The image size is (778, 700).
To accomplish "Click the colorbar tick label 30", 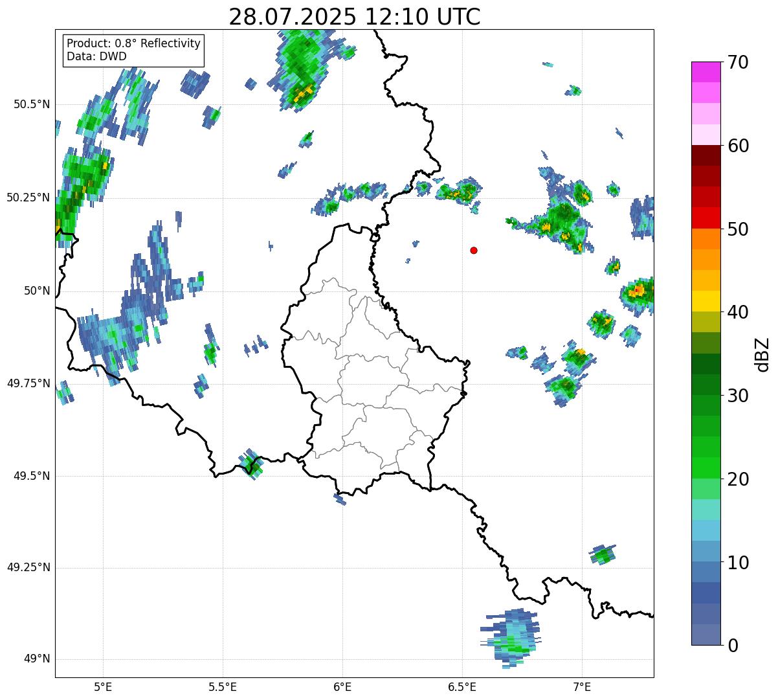I will click(738, 396).
